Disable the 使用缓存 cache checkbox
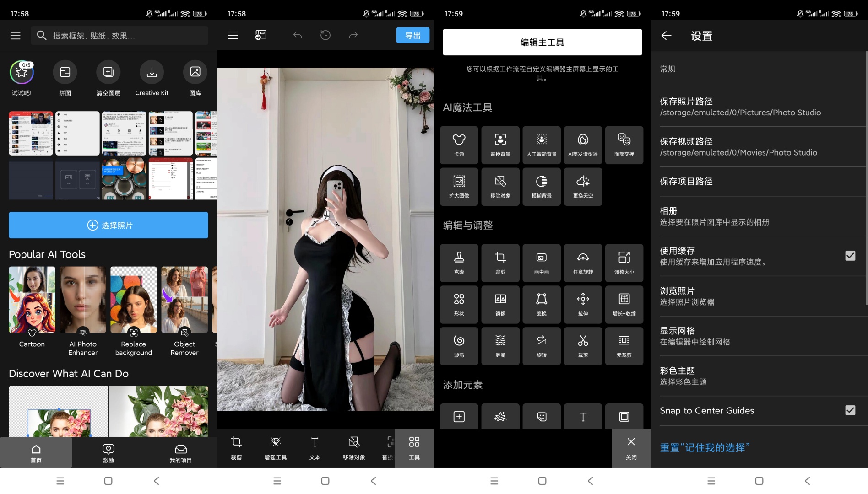 pyautogui.click(x=850, y=255)
